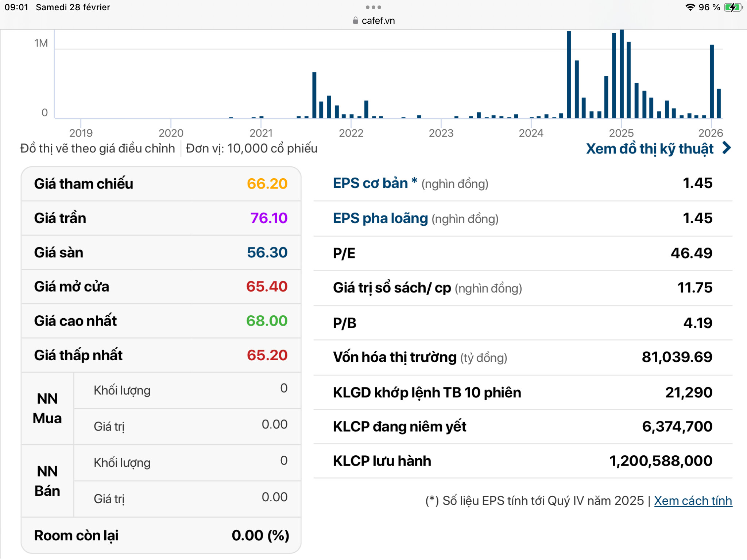
Task: Click the 2024 axis label
Action: point(531,133)
